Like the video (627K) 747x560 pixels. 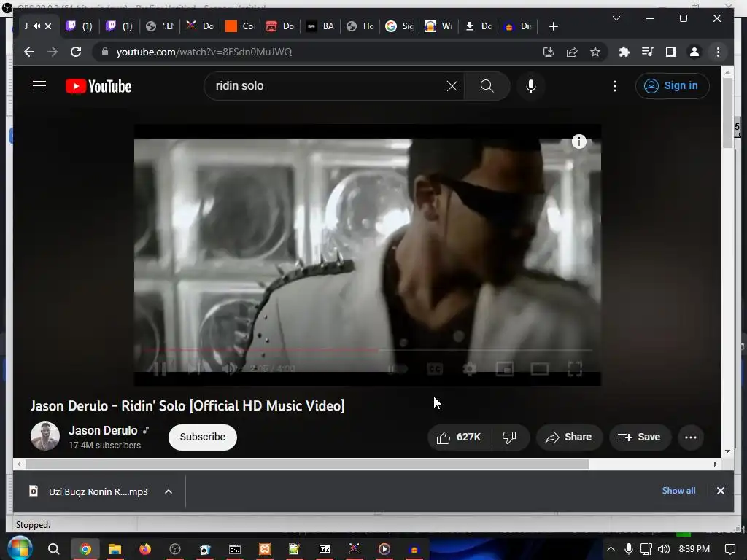point(460,437)
